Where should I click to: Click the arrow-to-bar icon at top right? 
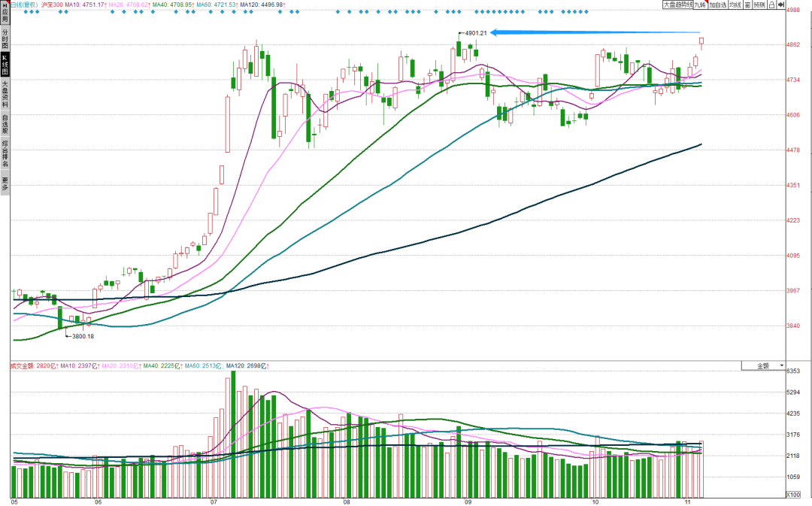(x=781, y=5)
